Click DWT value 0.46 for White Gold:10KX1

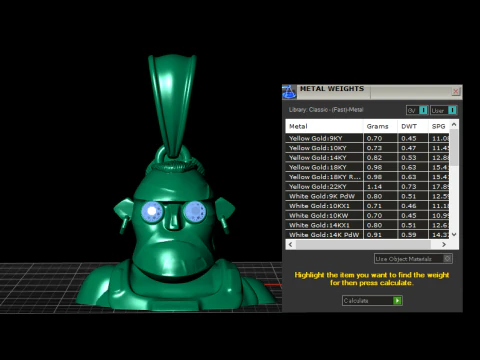409,206
